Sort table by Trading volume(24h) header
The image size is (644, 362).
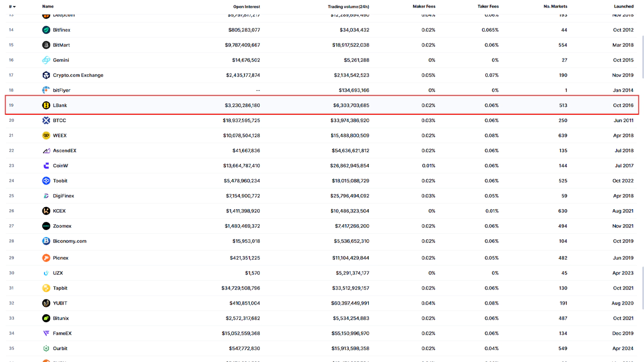[348, 6]
